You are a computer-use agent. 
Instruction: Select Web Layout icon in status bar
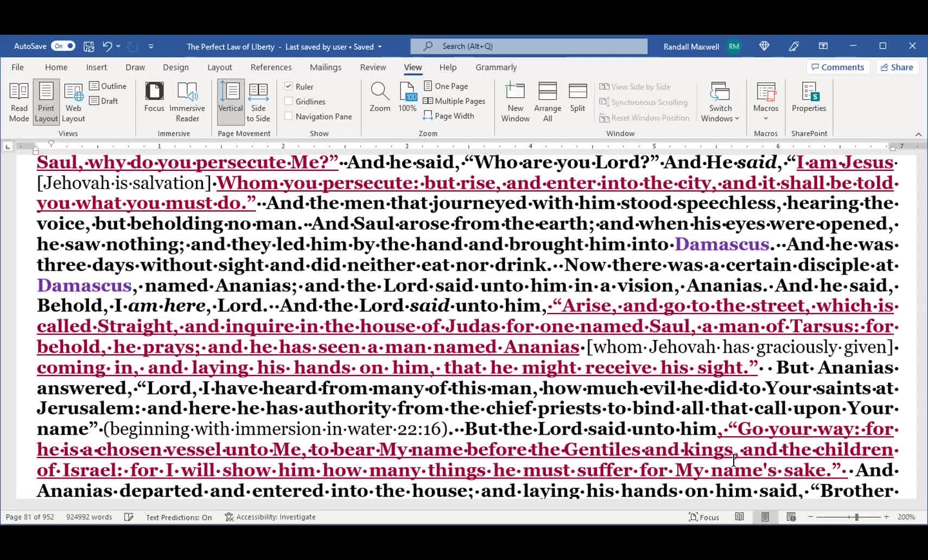791,517
